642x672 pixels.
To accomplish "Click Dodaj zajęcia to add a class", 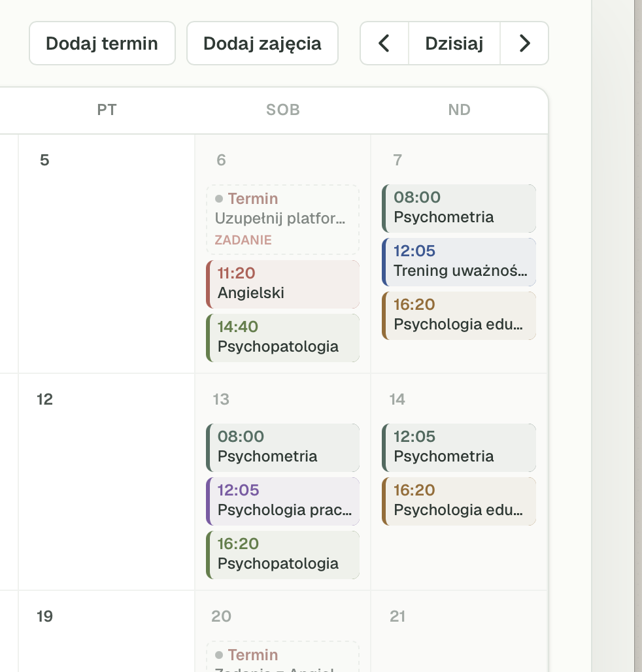I will pos(262,43).
